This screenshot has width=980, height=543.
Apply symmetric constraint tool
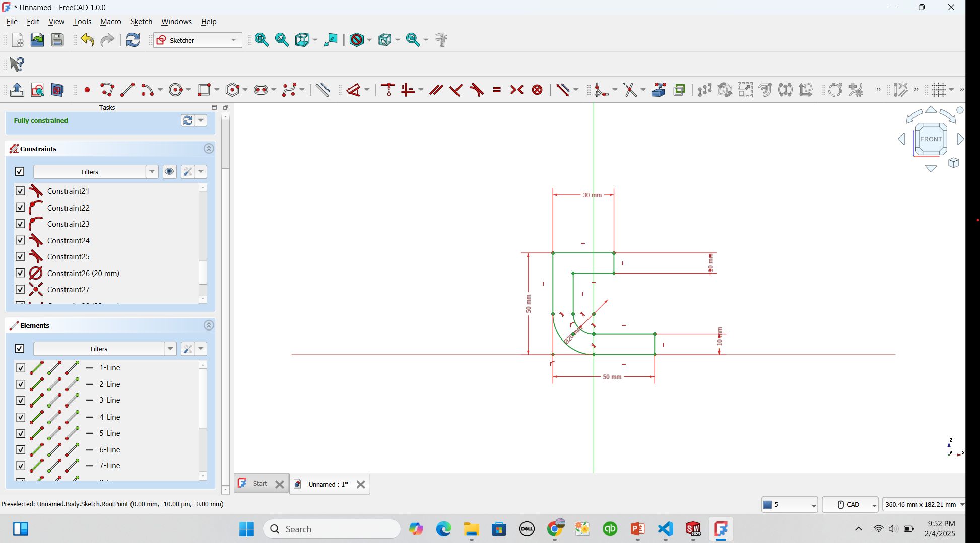pyautogui.click(x=517, y=90)
